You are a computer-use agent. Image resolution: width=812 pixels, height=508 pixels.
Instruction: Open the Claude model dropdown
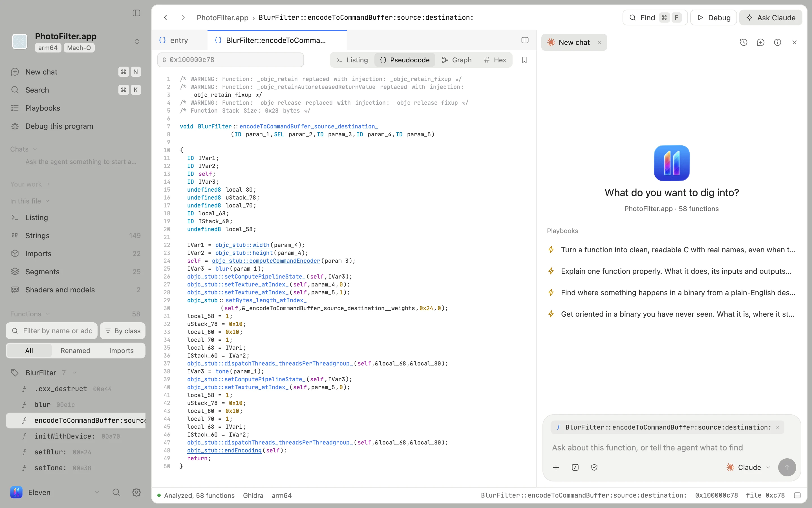coord(748,467)
